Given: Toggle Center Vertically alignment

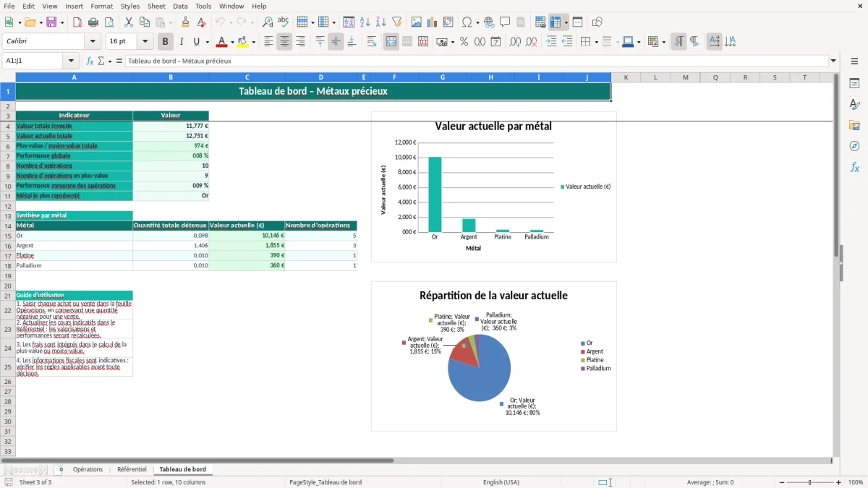Looking at the screenshot, I should coord(336,42).
